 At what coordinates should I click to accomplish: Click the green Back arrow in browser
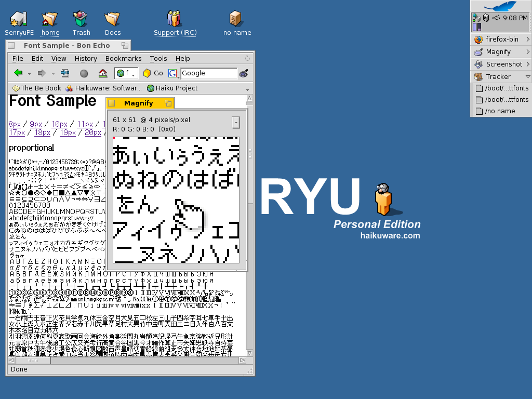click(x=18, y=73)
